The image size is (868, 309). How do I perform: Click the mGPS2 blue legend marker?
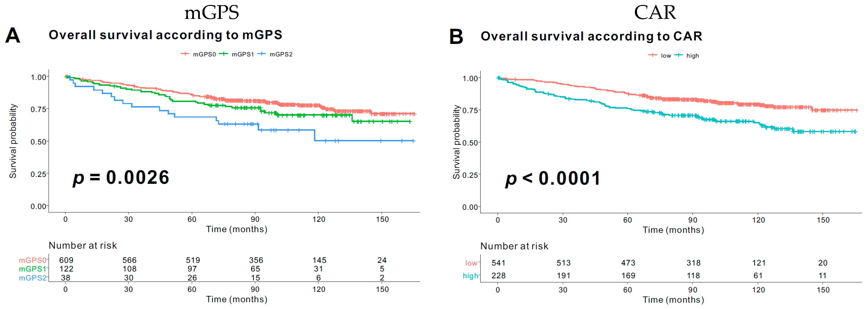coord(261,54)
